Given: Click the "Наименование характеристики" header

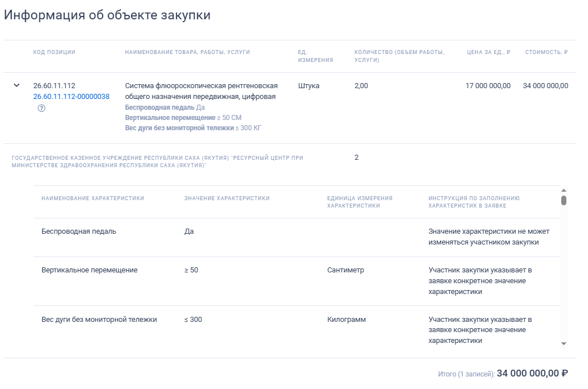Looking at the screenshot, I should coord(93,198).
